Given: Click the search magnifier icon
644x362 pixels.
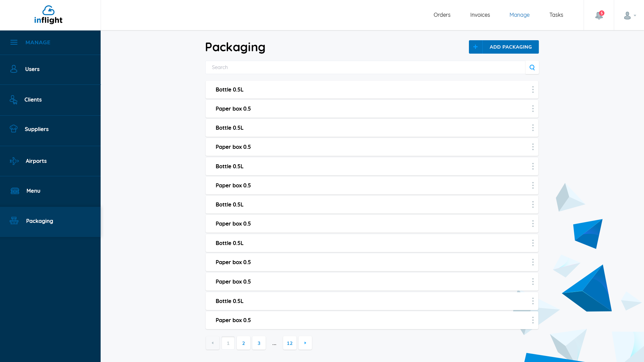Looking at the screenshot, I should [x=532, y=67].
